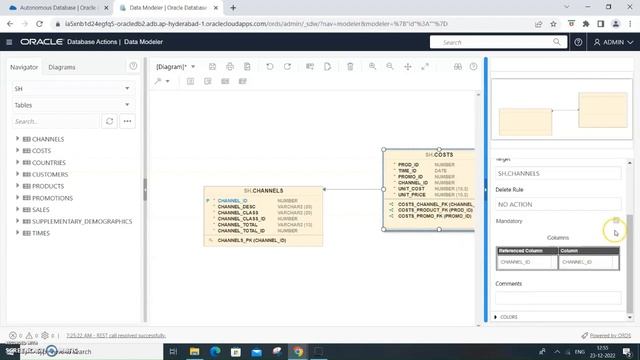Click the CHANNEL_ID Referenced Column cell
Viewport: 640px width, 360px height.
point(527,262)
